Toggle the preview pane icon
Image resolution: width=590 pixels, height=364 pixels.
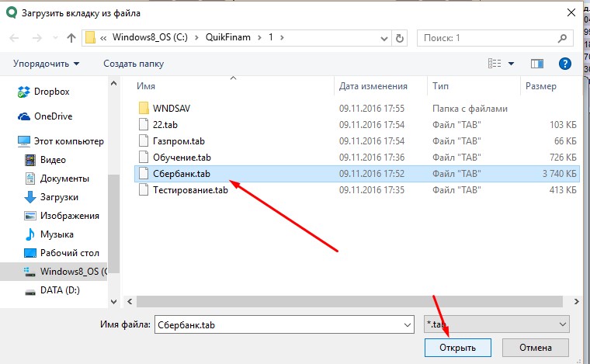536,63
